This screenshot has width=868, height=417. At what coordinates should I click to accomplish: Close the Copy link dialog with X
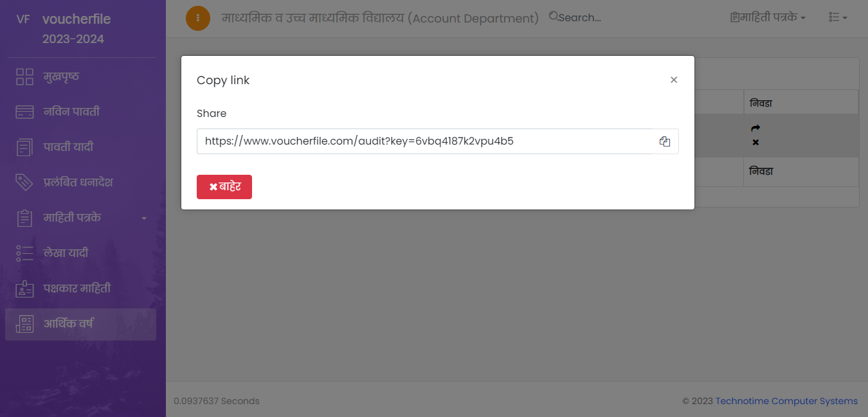click(x=674, y=80)
